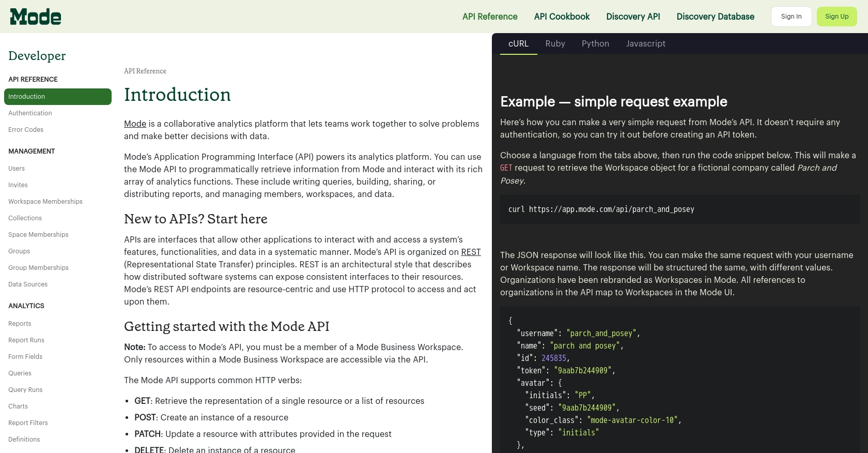Open Report Runs in sidebar

pos(26,340)
